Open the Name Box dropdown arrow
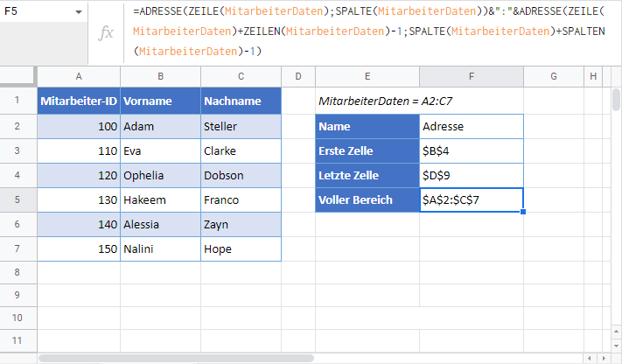622x364 pixels. coord(79,12)
